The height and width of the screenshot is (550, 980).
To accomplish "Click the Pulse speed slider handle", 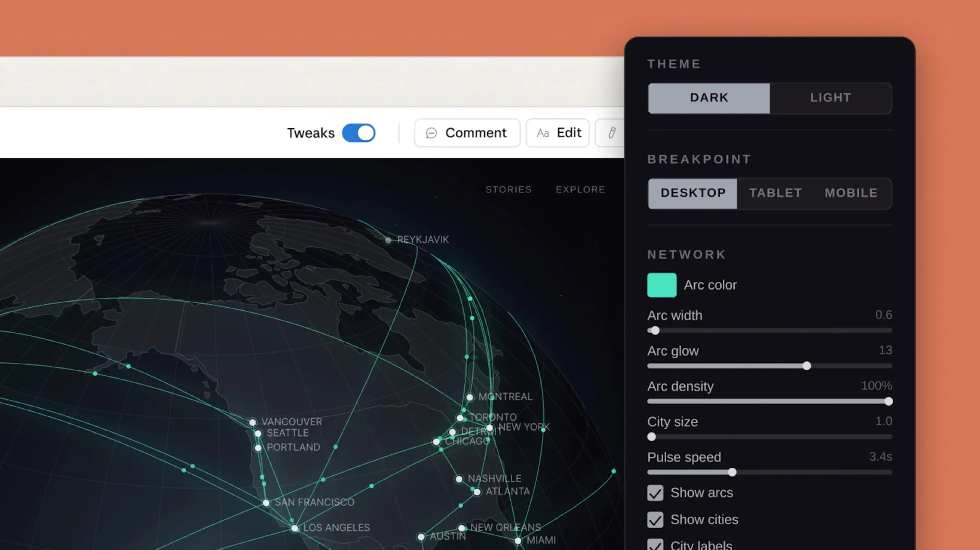I will tap(732, 472).
